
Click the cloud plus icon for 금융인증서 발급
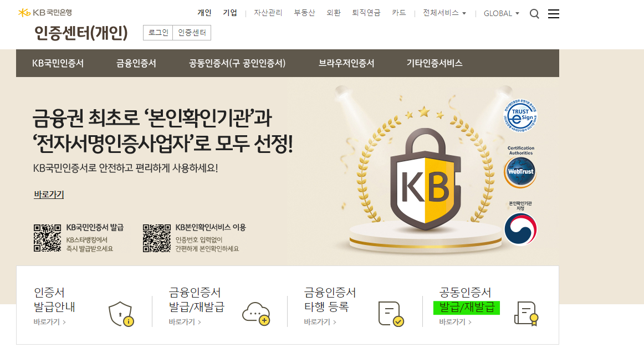(256, 314)
